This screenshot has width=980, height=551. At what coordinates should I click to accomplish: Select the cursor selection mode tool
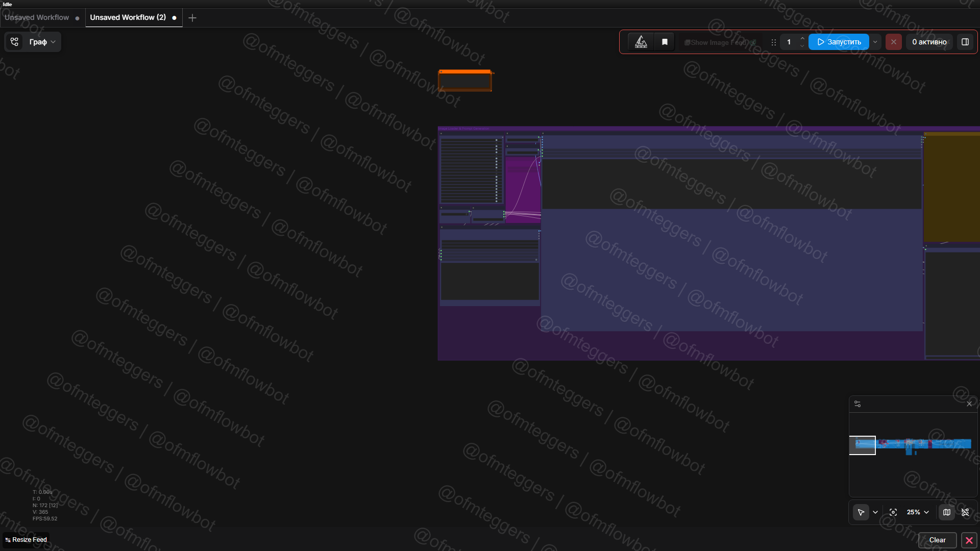coord(861,512)
